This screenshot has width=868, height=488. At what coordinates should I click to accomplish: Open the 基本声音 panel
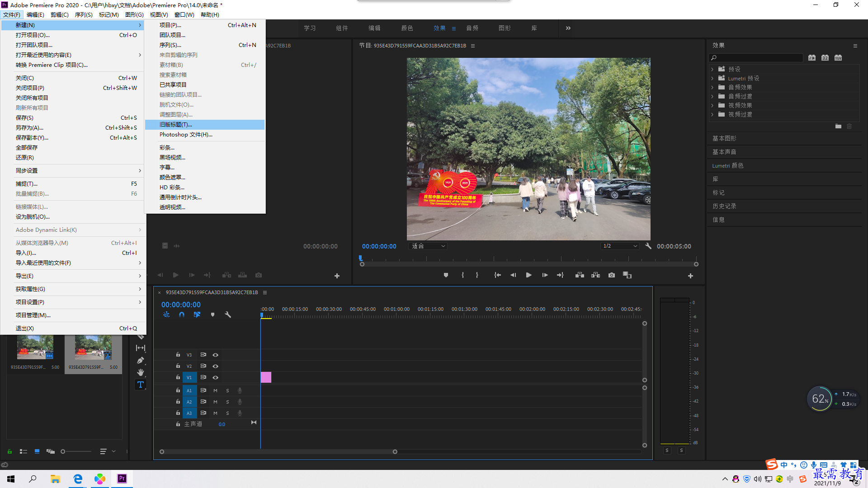coord(724,152)
